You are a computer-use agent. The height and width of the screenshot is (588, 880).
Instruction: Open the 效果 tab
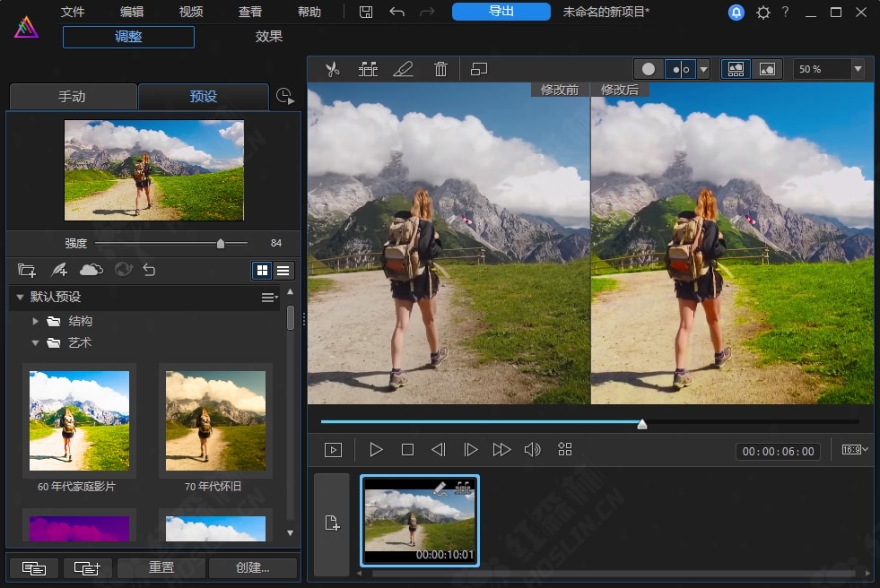tap(269, 37)
